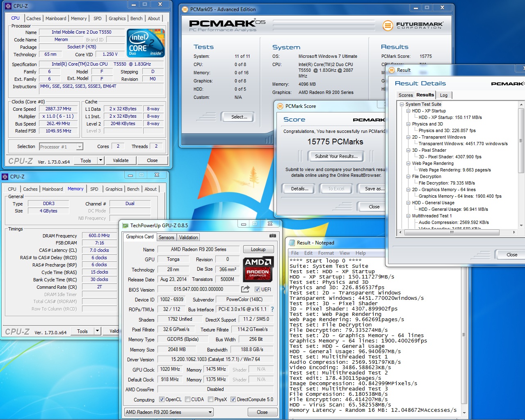Open the Processor #1 selection dropdown
Viewport: 525px width, 420px height.
pyautogui.click(x=61, y=146)
